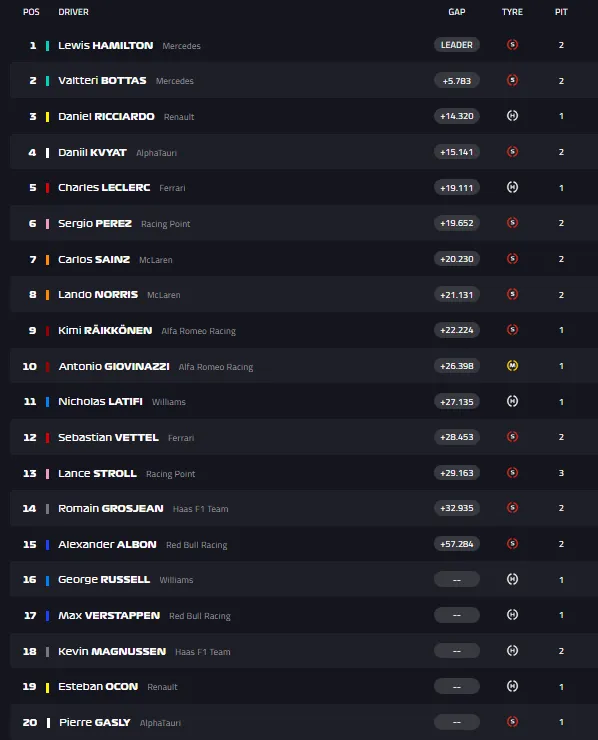
Task: Click the yellow Renault colour bar beside Ocon
Action: (x=47, y=687)
